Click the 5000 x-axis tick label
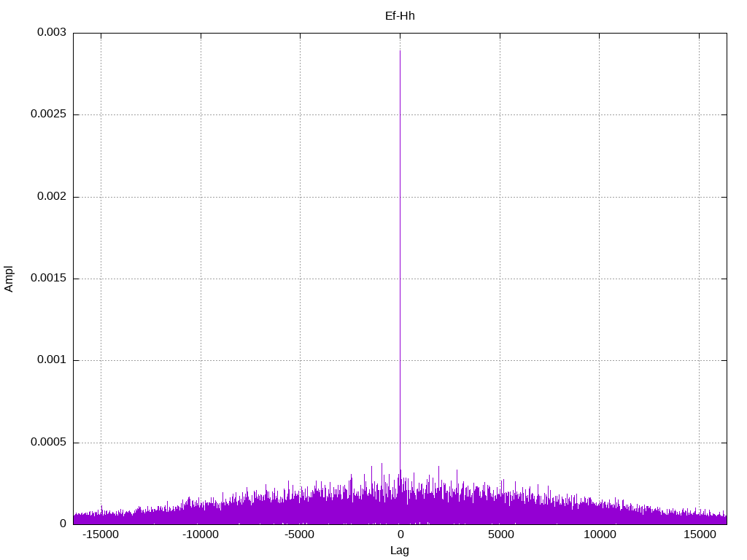 [x=500, y=534]
